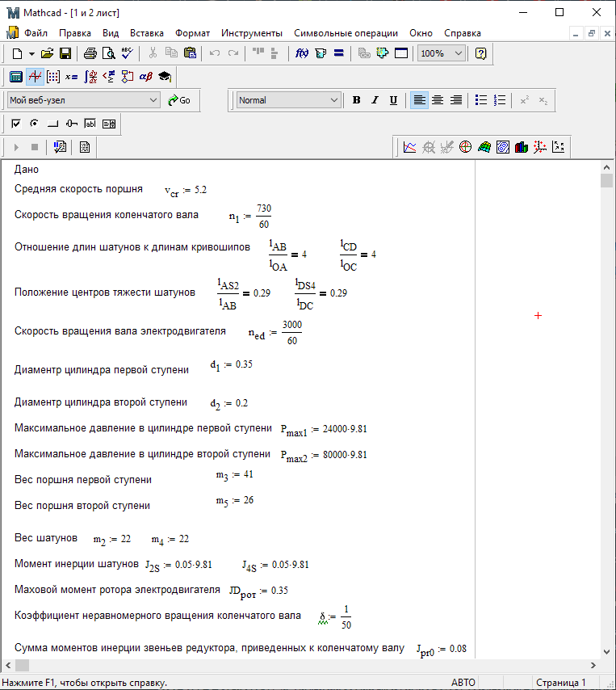
Task: Open the Символьные операции menu
Action: click(346, 33)
